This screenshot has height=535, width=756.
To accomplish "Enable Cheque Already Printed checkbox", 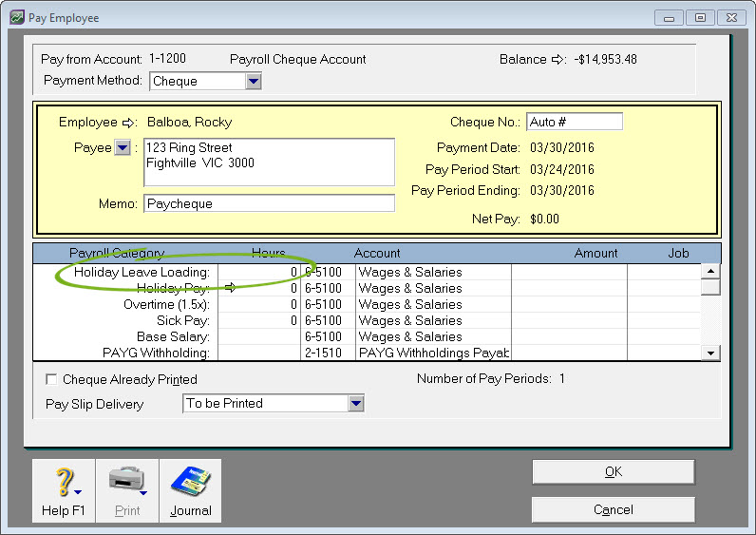I will click(x=51, y=379).
